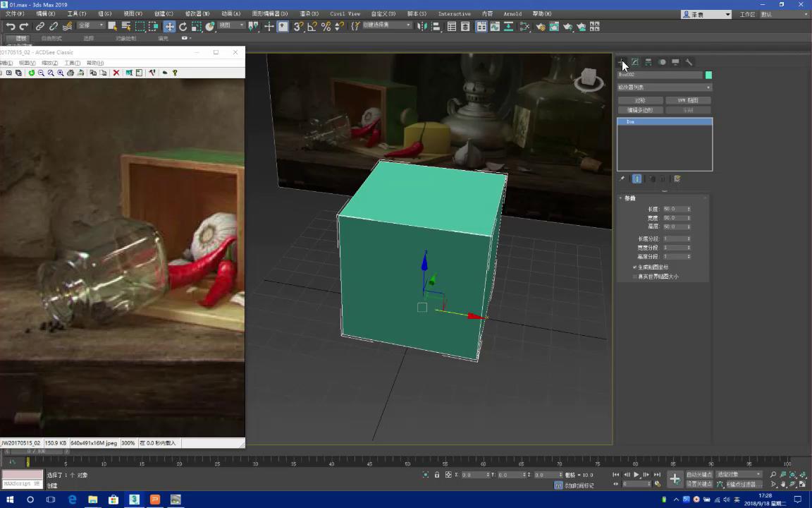Enable the 真实世界贴图大小 checkbox
Image resolution: width=812 pixels, height=508 pixels.
(635, 276)
